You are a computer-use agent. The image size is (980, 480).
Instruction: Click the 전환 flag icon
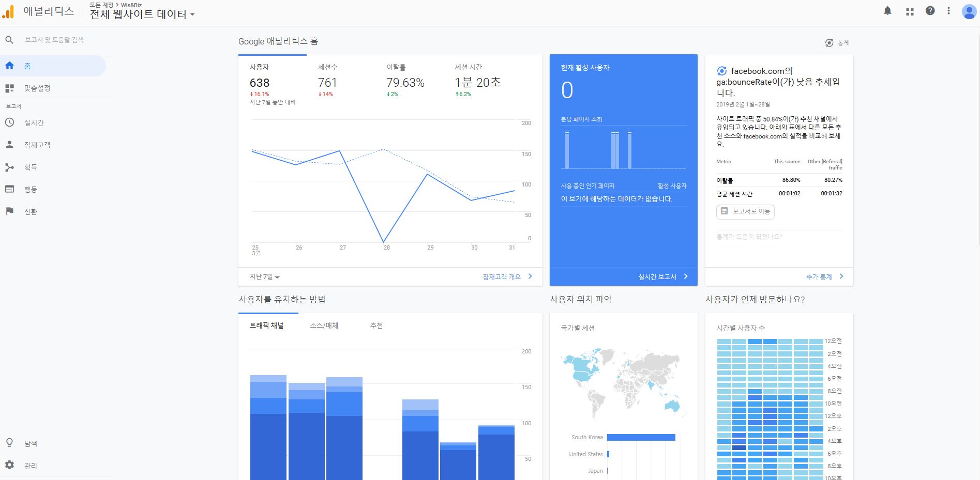pos(9,211)
